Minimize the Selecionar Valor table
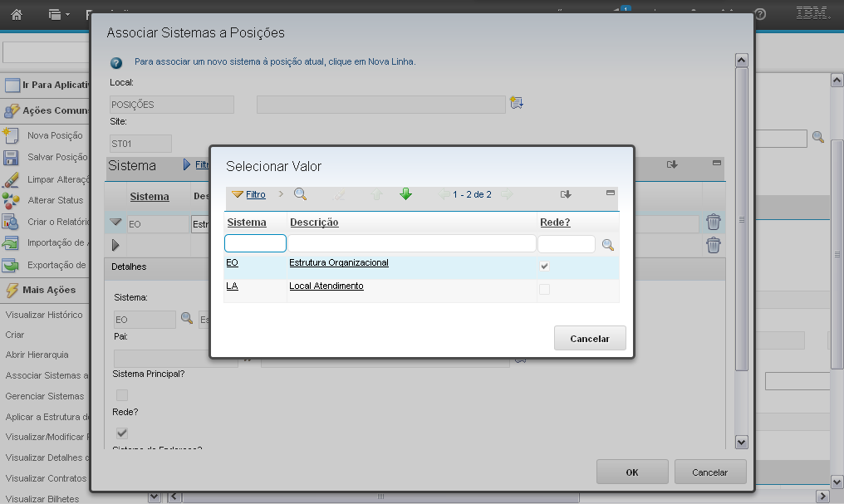 (611, 193)
